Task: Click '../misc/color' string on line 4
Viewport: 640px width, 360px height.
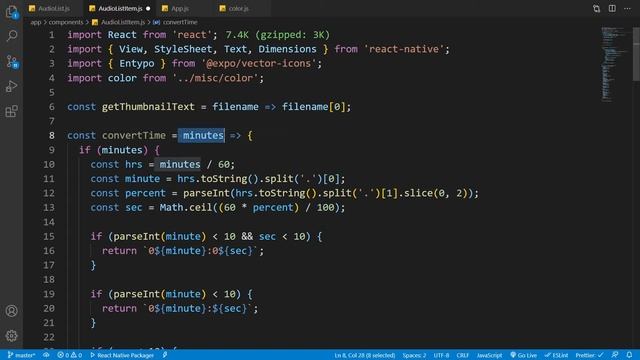Action: [x=215, y=78]
